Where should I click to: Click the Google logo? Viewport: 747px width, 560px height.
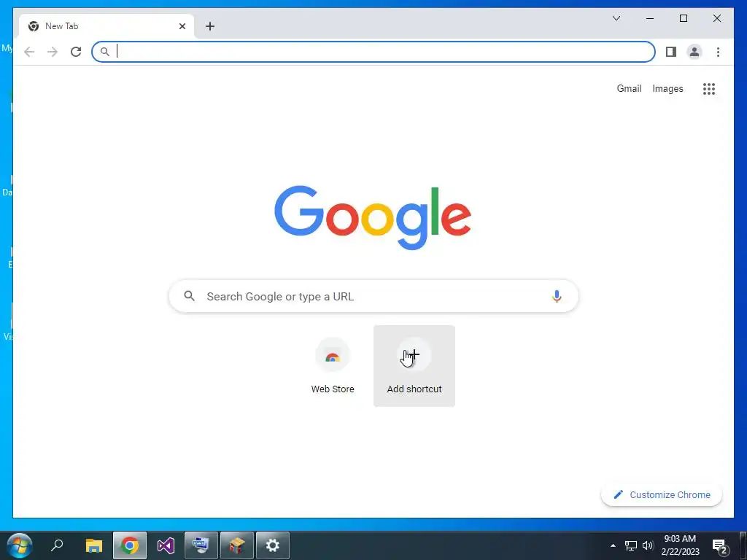point(373,217)
